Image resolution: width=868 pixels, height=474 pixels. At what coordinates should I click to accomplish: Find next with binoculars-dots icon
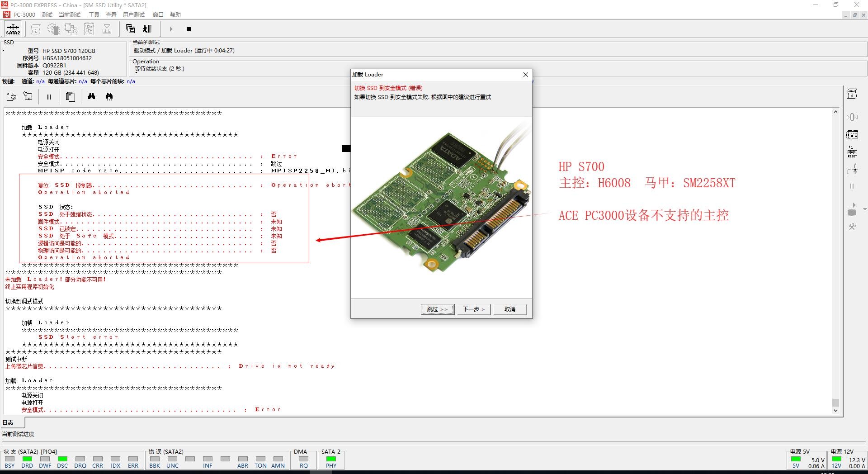[x=109, y=96]
